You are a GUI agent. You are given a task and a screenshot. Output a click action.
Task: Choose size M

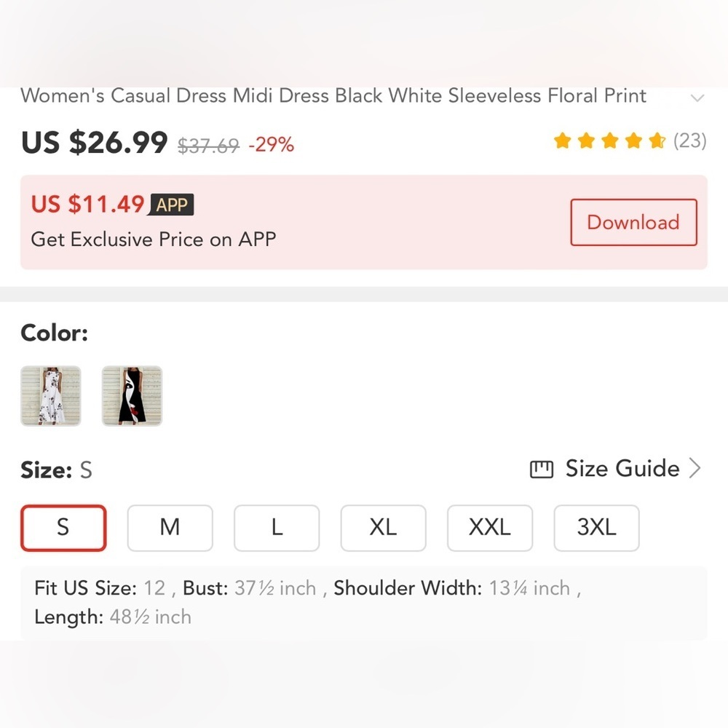coord(170,528)
